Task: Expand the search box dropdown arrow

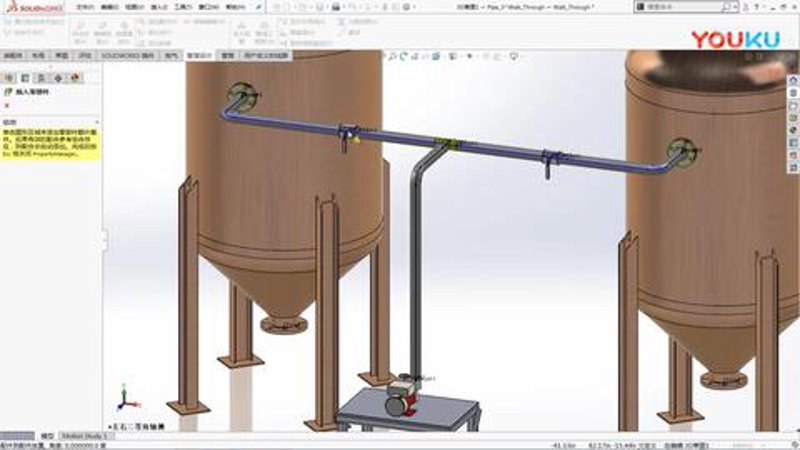Action: coord(735,7)
